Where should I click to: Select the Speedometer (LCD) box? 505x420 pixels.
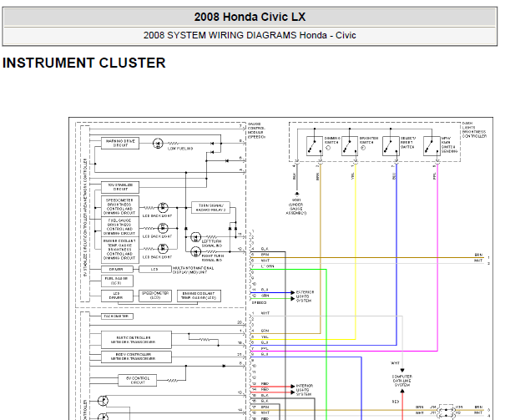coord(155,296)
